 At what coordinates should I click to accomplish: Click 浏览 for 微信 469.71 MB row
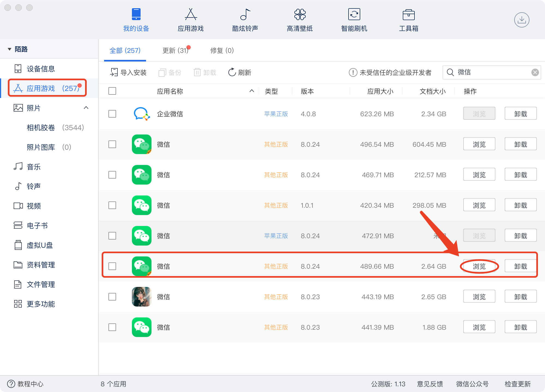tap(479, 175)
